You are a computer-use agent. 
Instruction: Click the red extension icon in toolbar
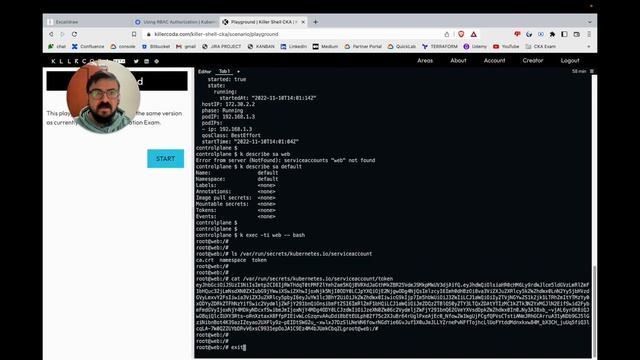(x=517, y=34)
